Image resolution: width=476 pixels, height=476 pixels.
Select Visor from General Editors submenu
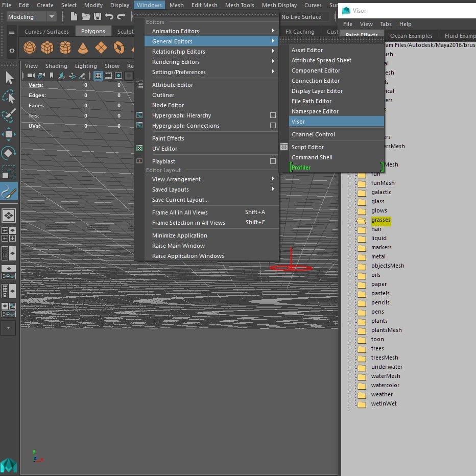(337, 122)
